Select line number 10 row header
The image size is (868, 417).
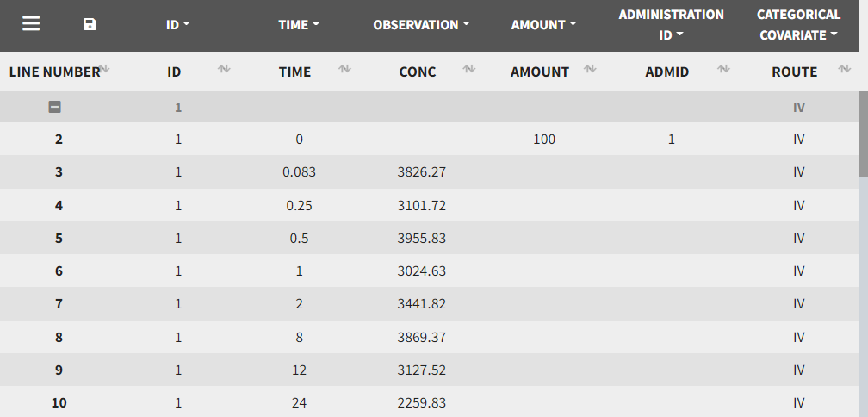tap(59, 402)
